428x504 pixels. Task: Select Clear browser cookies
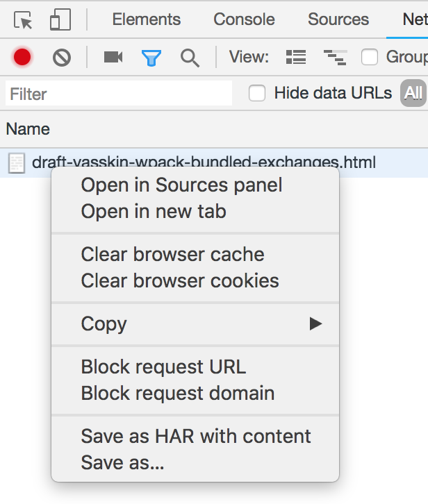click(195, 281)
